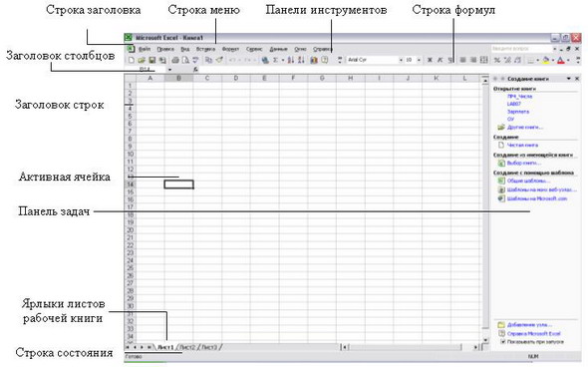Screen dimensions: 588x367
Task: Click the Decrease Decimal icon
Action: tap(518, 60)
